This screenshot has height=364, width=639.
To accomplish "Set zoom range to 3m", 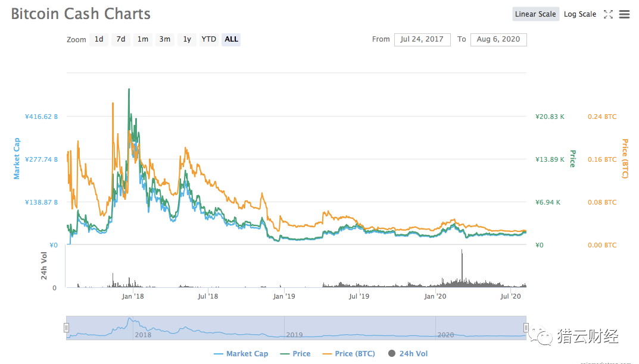I will 164,39.
